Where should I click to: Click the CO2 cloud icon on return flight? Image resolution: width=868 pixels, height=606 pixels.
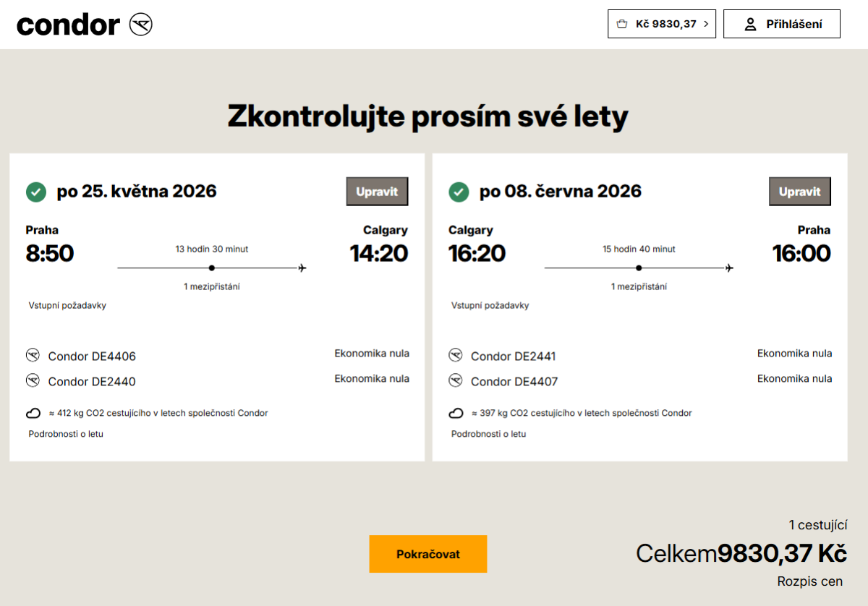456,414
